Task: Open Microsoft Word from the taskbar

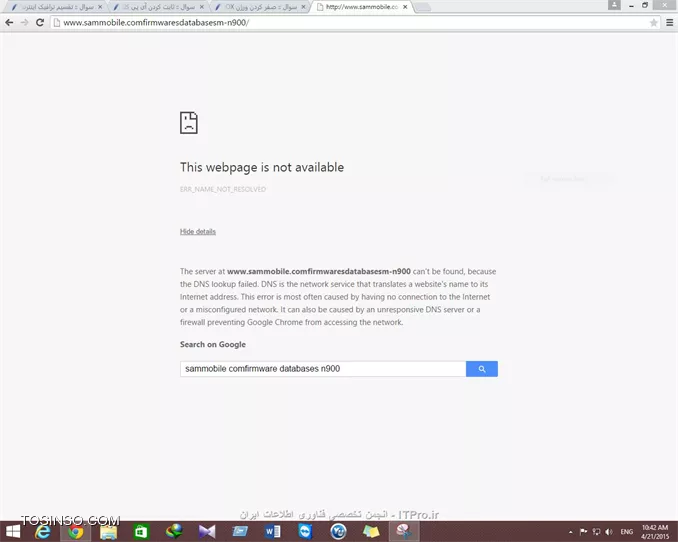Action: [272, 531]
